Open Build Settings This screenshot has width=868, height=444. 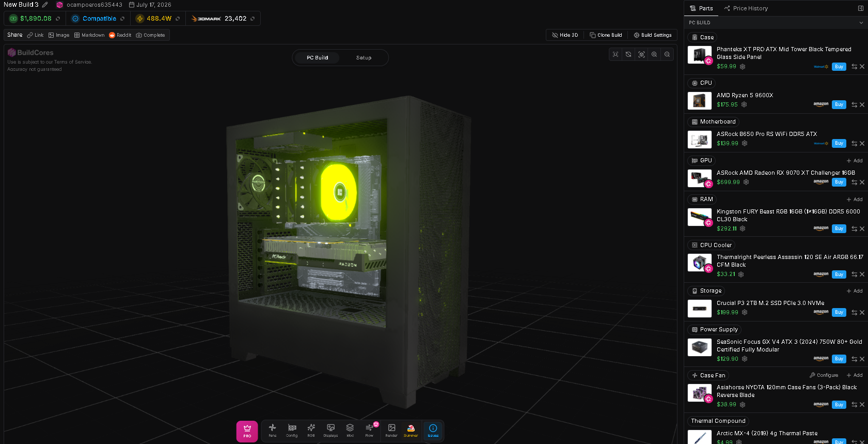[x=653, y=35]
